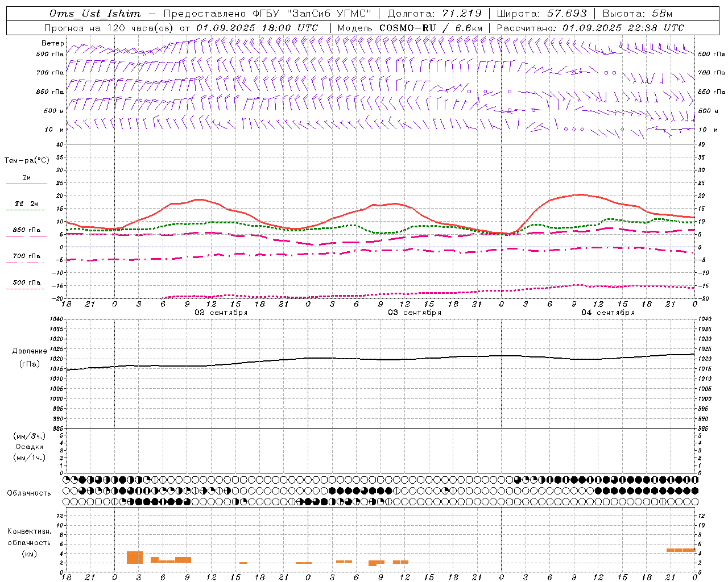Click the "Давление" pressure panel label
Viewport: 728px width, 582px height.
30,351
